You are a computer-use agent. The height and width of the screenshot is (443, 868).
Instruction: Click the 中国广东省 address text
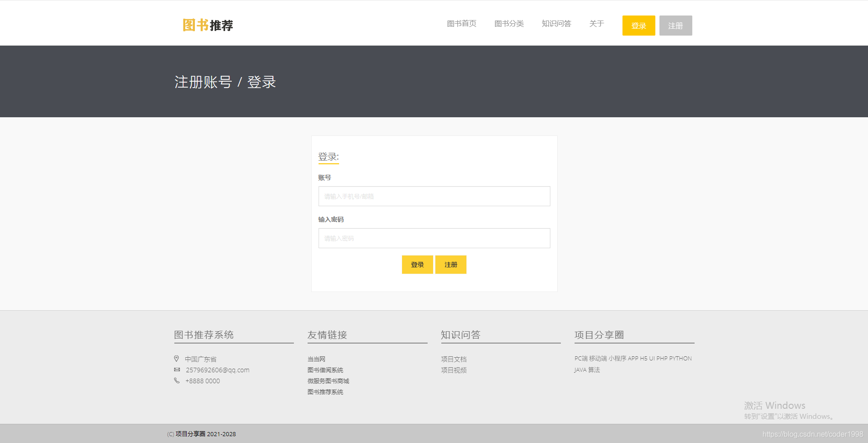coord(200,359)
